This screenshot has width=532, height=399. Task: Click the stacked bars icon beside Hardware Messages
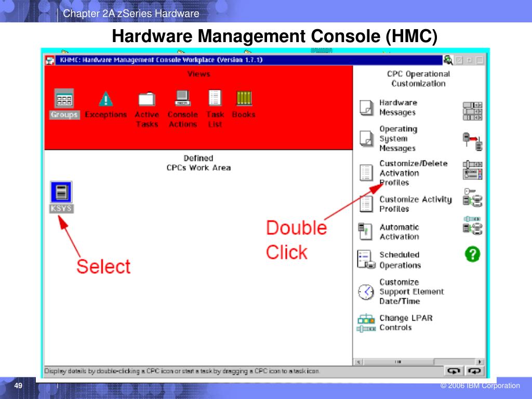pyautogui.click(x=472, y=111)
